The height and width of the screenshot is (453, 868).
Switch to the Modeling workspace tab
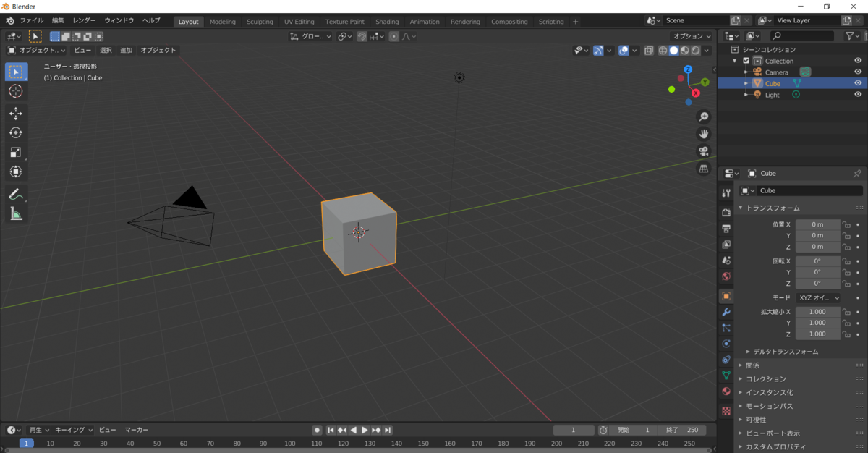coord(222,22)
